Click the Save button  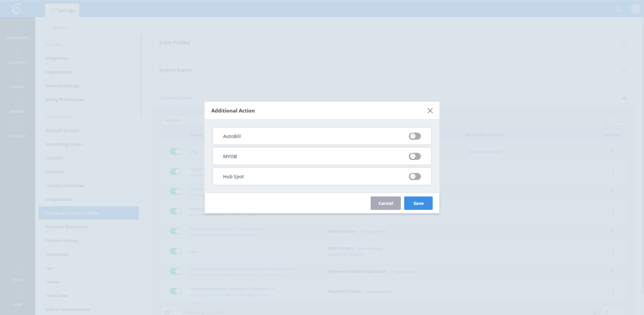pyautogui.click(x=418, y=203)
